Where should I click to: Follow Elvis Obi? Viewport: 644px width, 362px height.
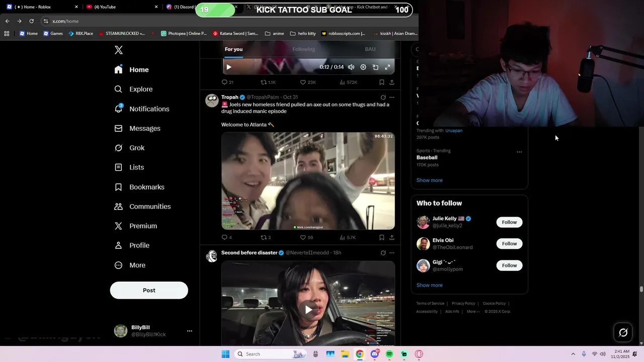click(509, 244)
